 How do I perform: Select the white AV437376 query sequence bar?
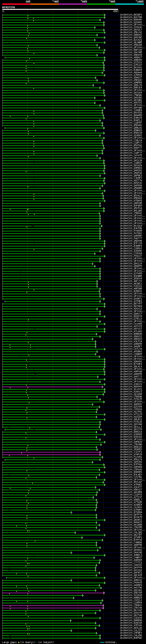point(60,9)
